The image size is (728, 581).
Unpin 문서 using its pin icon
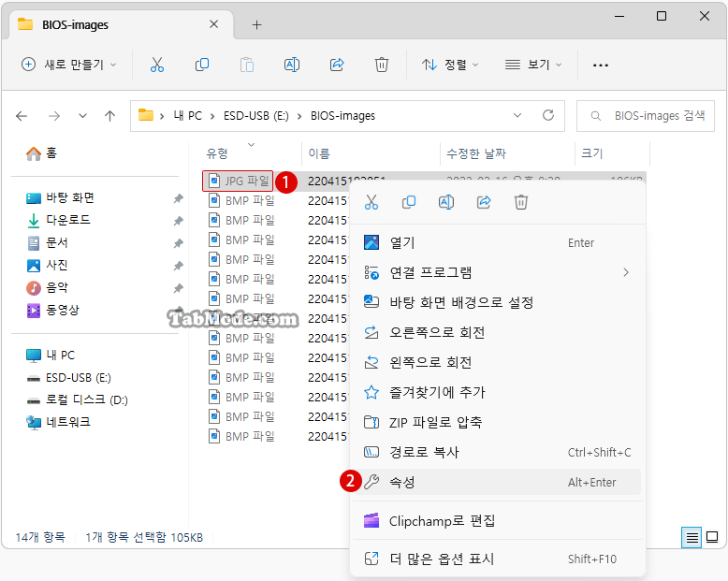[178, 243]
